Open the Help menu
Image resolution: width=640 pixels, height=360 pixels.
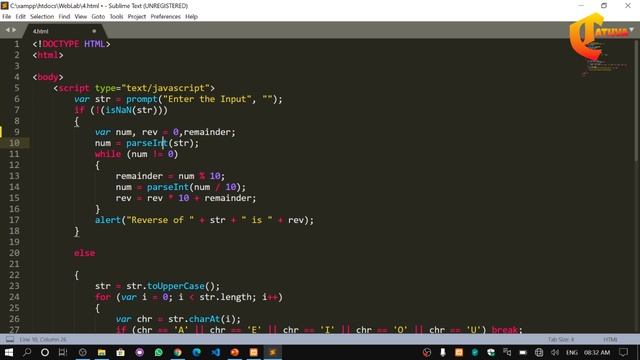click(191, 17)
